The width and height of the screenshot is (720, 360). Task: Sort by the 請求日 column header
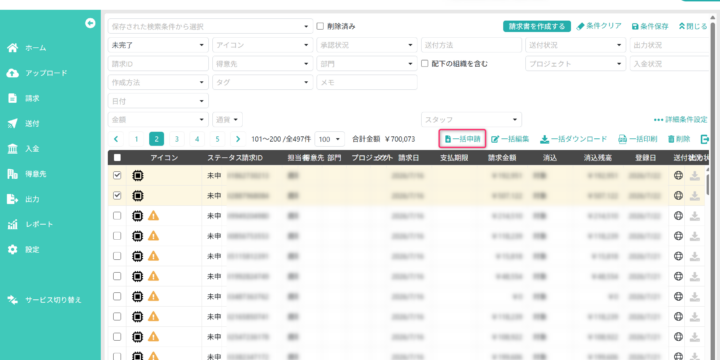408,158
